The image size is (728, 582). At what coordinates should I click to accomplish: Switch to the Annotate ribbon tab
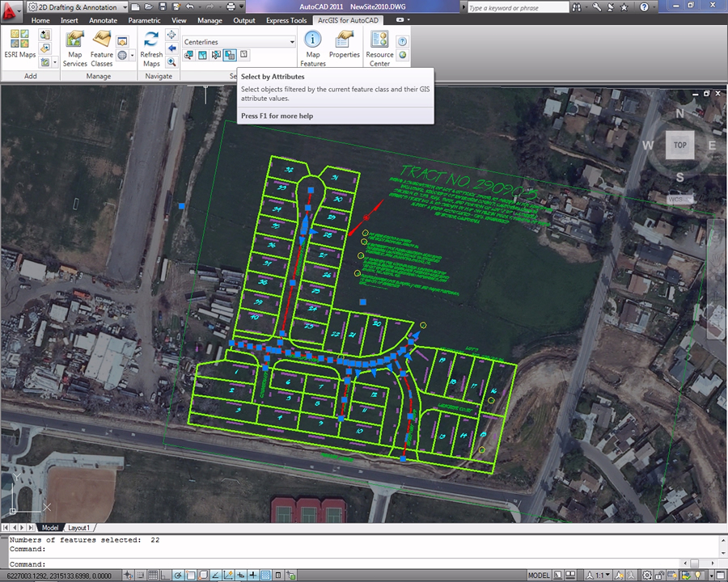103,20
